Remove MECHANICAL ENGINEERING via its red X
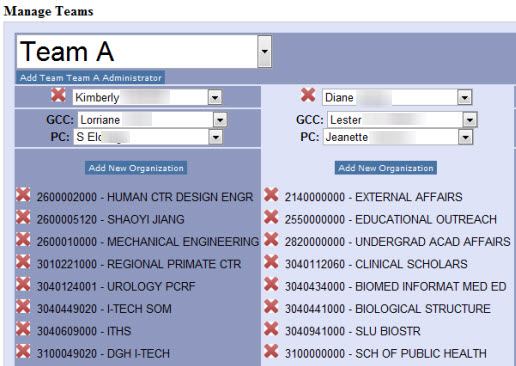The width and height of the screenshot is (516, 366). (23, 239)
